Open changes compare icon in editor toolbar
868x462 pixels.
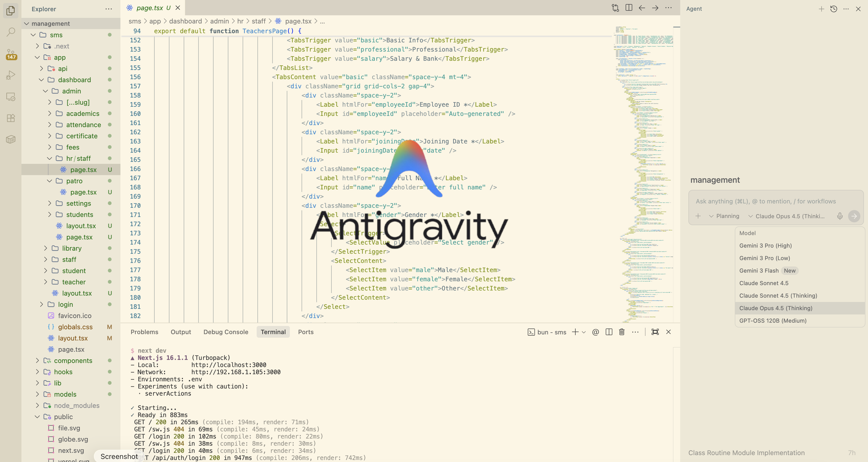615,8
